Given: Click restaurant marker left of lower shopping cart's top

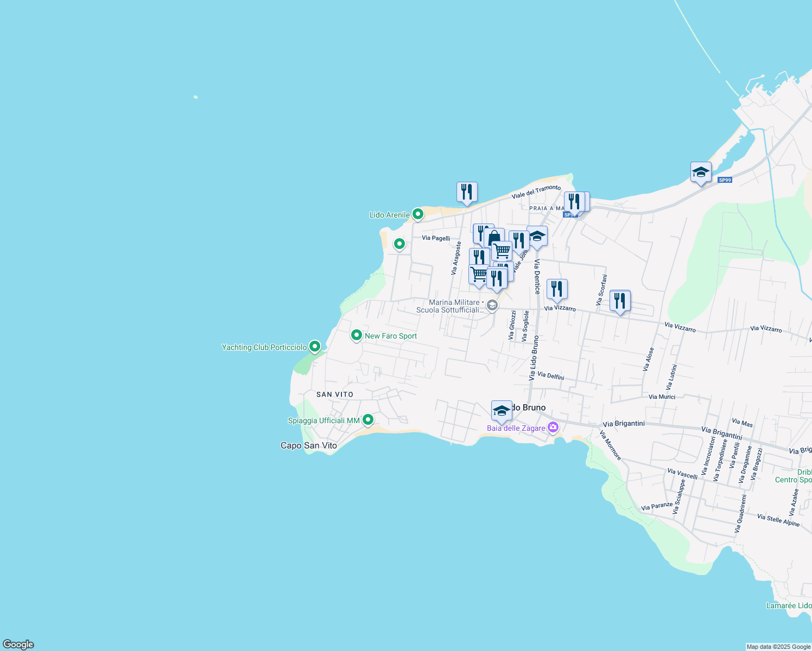Looking at the screenshot, I should click(479, 257).
